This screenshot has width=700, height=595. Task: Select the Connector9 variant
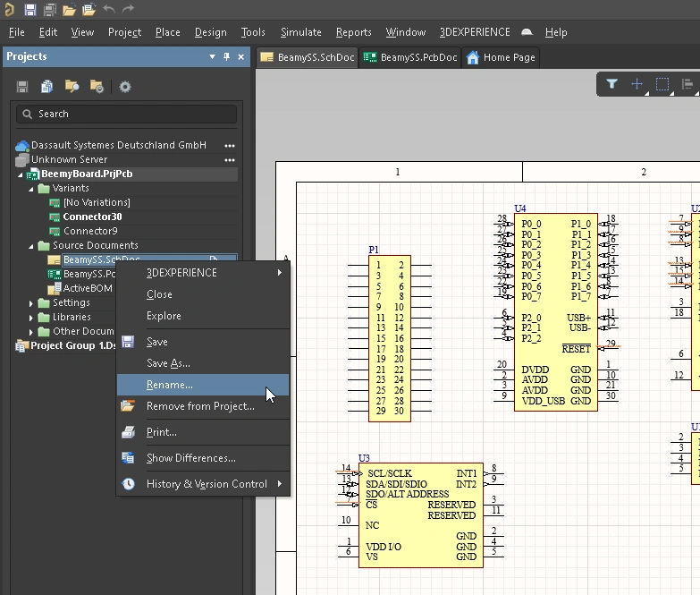(90, 231)
